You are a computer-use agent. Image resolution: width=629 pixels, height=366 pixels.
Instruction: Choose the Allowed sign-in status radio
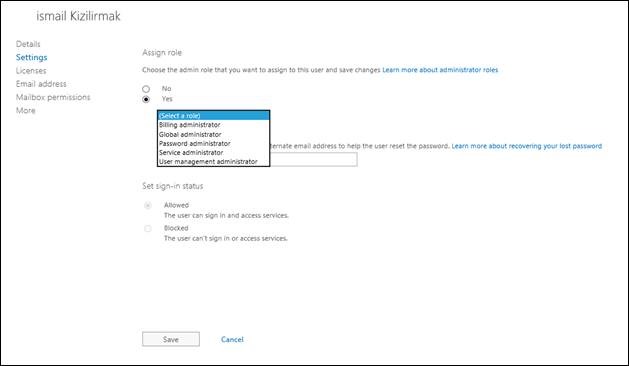click(x=148, y=205)
